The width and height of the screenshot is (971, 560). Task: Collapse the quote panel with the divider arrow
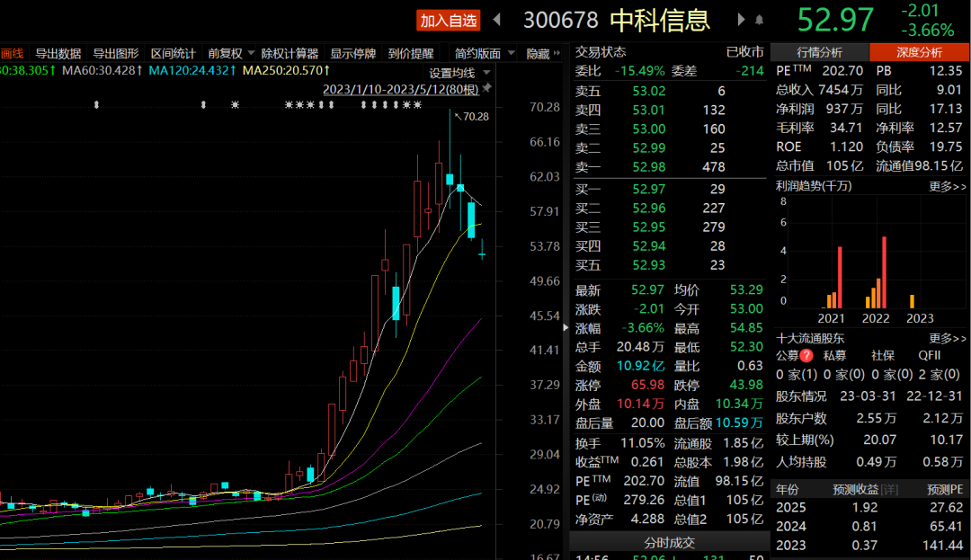[566, 327]
